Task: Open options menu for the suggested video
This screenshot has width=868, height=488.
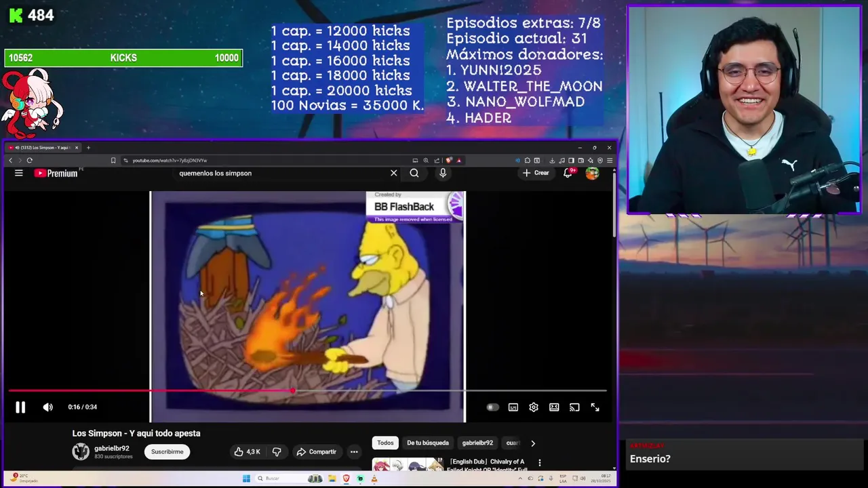Action: coord(540,463)
